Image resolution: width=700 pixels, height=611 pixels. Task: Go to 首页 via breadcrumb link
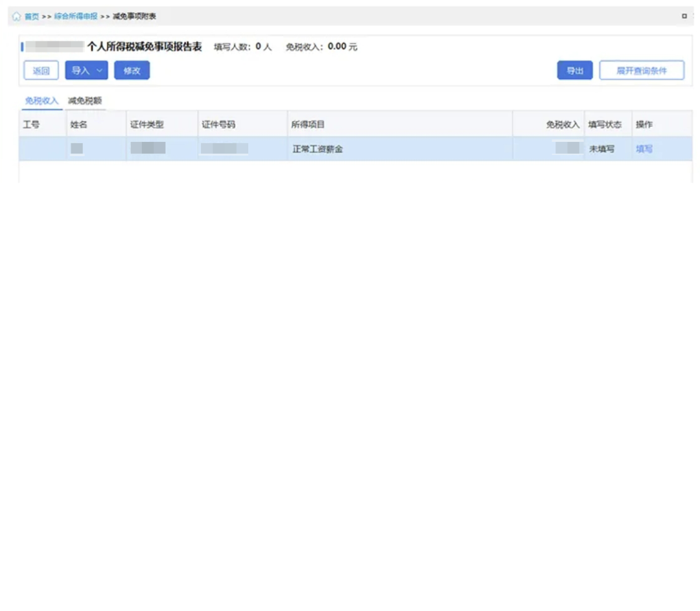click(32, 16)
